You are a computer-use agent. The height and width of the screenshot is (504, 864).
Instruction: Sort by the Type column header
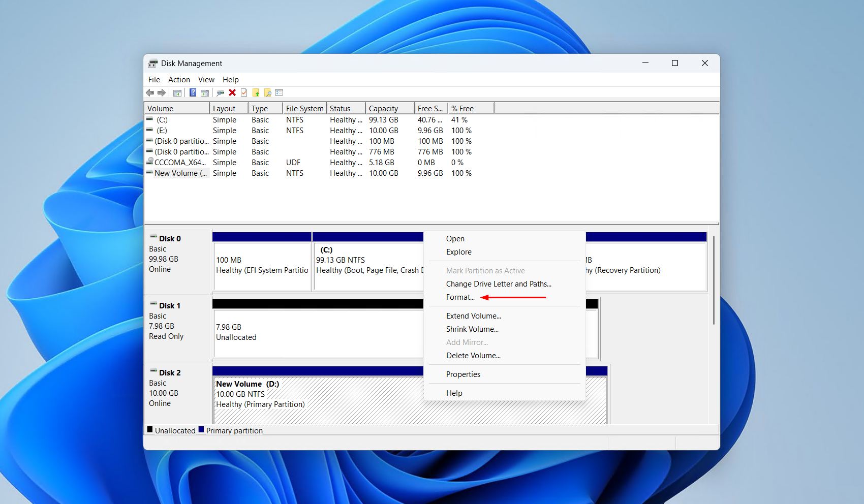tap(265, 108)
